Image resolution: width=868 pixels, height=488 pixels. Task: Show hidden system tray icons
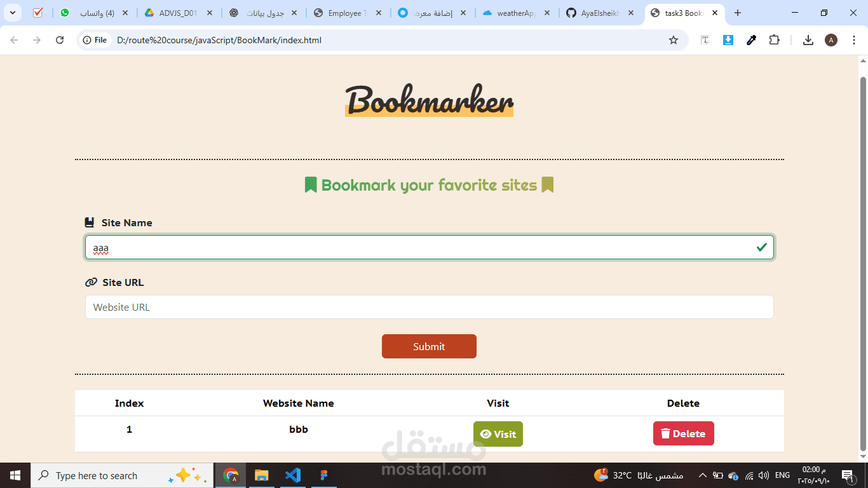tap(702, 475)
